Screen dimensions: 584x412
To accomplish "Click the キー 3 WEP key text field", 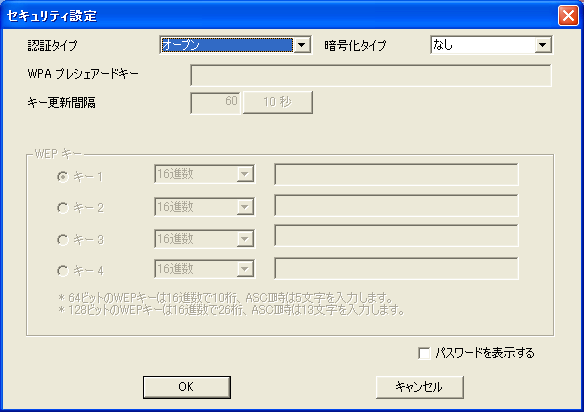I will pos(396,235).
